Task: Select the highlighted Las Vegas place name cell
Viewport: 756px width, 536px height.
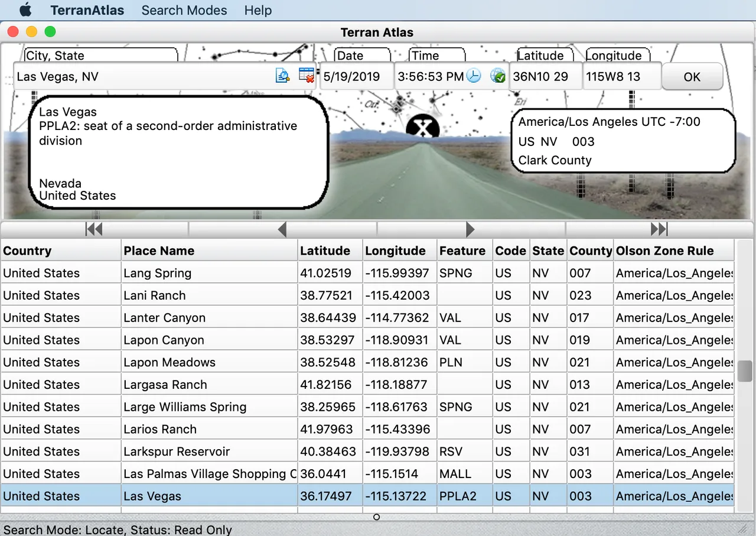Action: pos(209,496)
